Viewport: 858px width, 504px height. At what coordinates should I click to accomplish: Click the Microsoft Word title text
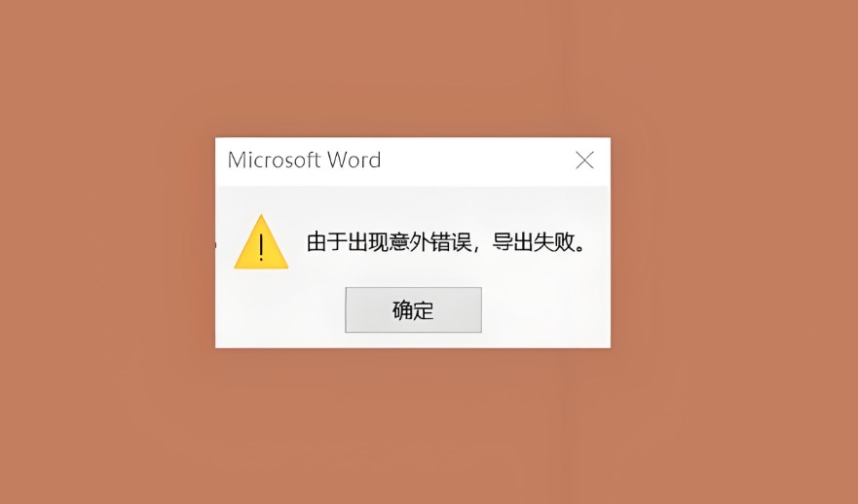click(x=304, y=161)
